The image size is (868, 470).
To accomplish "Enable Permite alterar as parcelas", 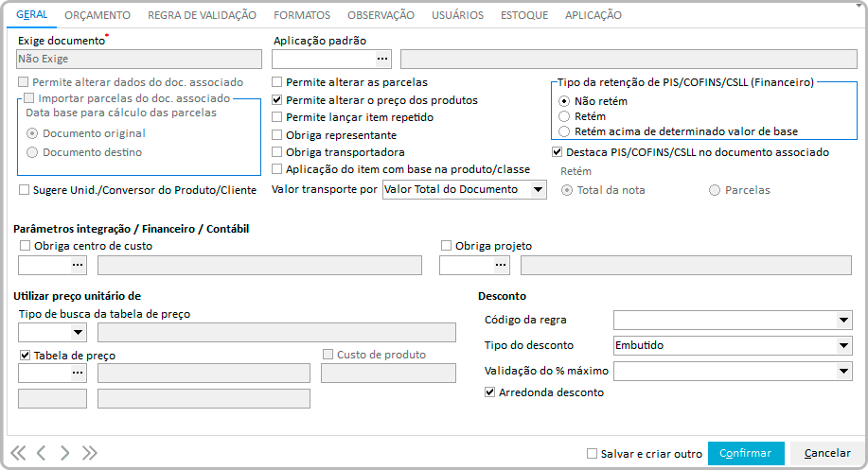I will tap(277, 82).
